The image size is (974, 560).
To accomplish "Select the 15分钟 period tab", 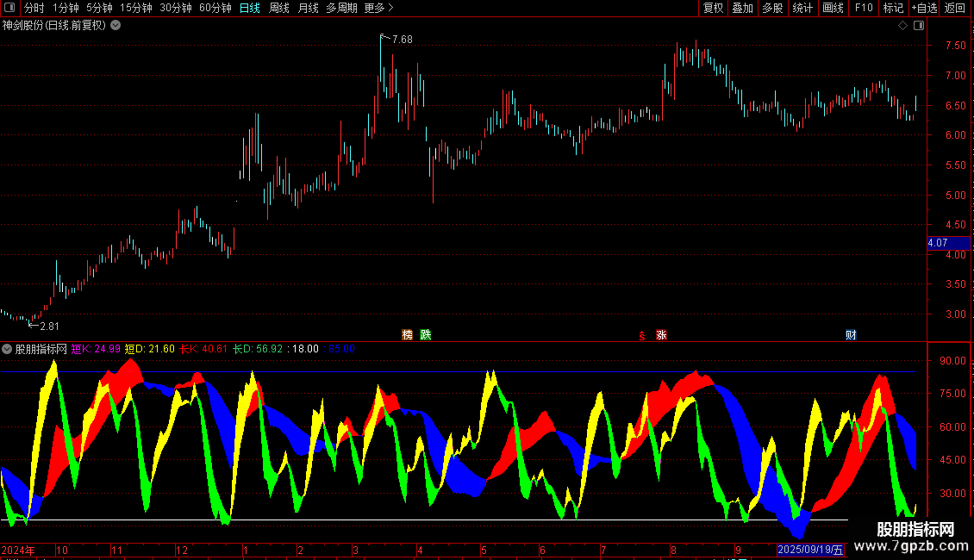I will (135, 8).
